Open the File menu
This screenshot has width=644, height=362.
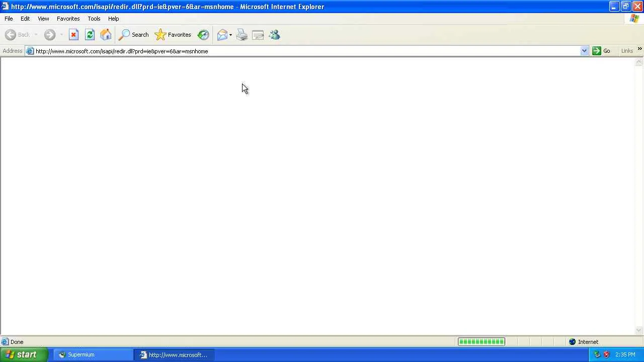tap(9, 19)
